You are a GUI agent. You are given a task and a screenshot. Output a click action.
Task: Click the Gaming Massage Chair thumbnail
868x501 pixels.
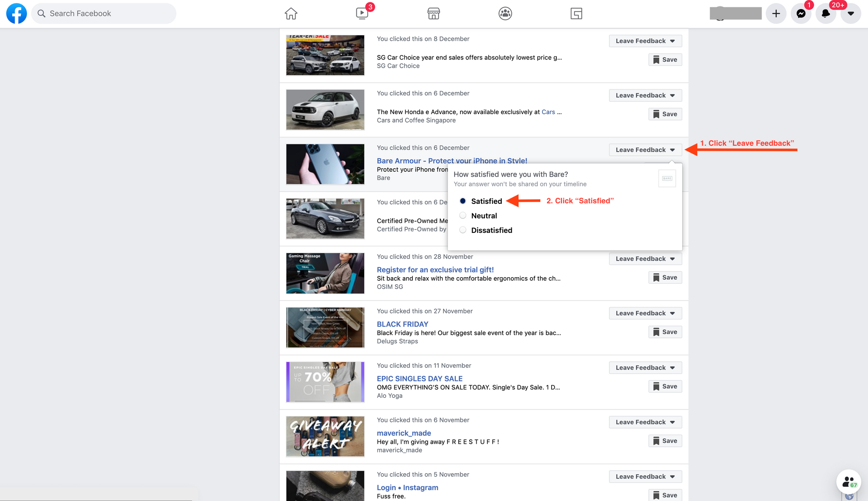pyautogui.click(x=325, y=273)
